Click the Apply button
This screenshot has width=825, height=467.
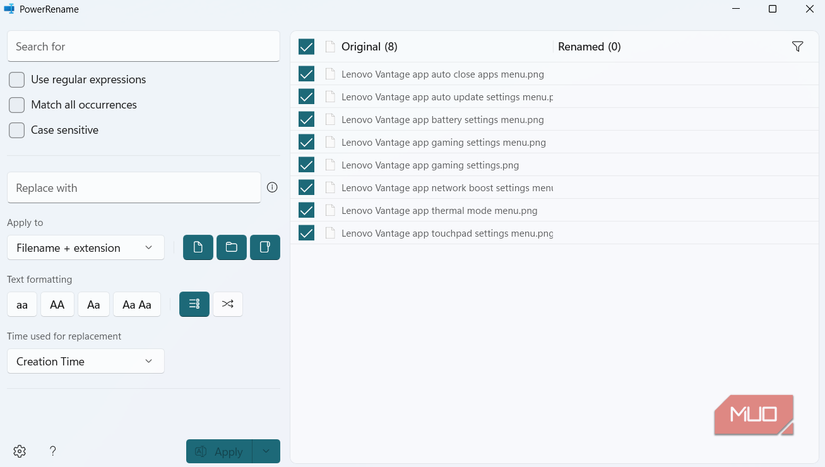click(219, 451)
